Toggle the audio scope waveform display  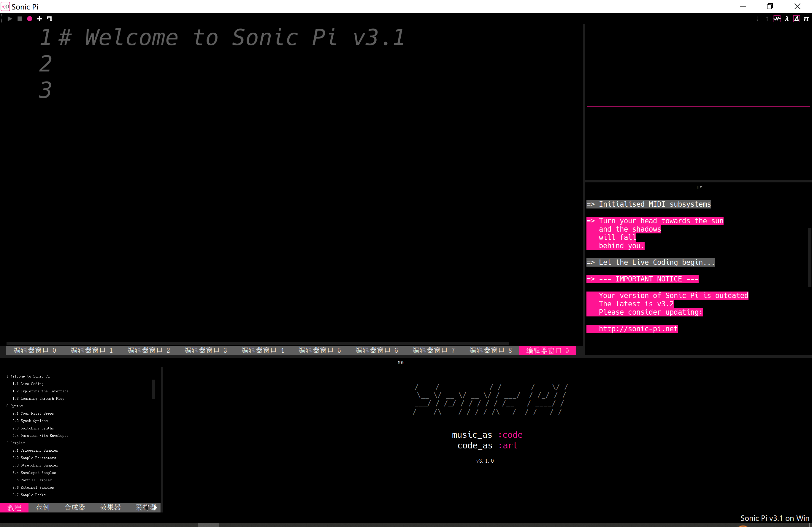tap(777, 19)
